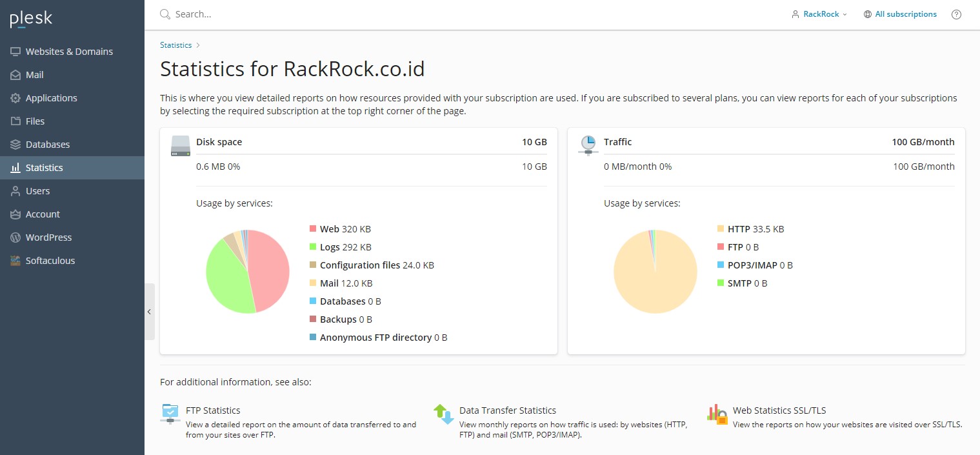This screenshot has height=455, width=980.
Task: Open the Files section
Action: [72, 121]
